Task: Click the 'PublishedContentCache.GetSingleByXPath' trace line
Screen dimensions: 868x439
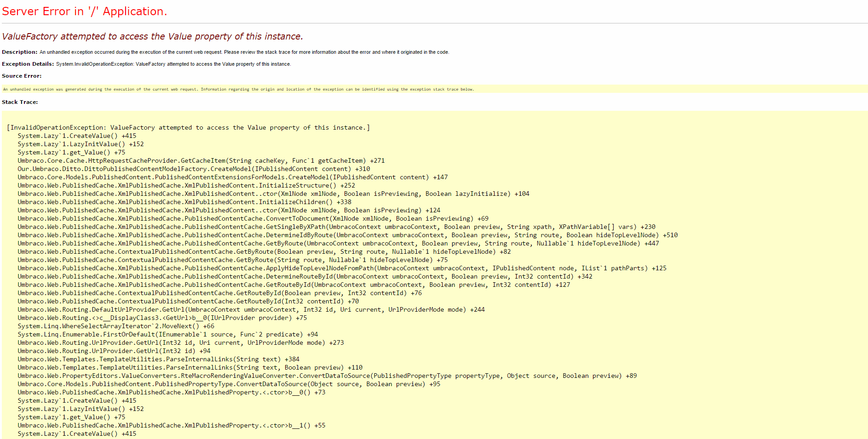Action: point(337,227)
